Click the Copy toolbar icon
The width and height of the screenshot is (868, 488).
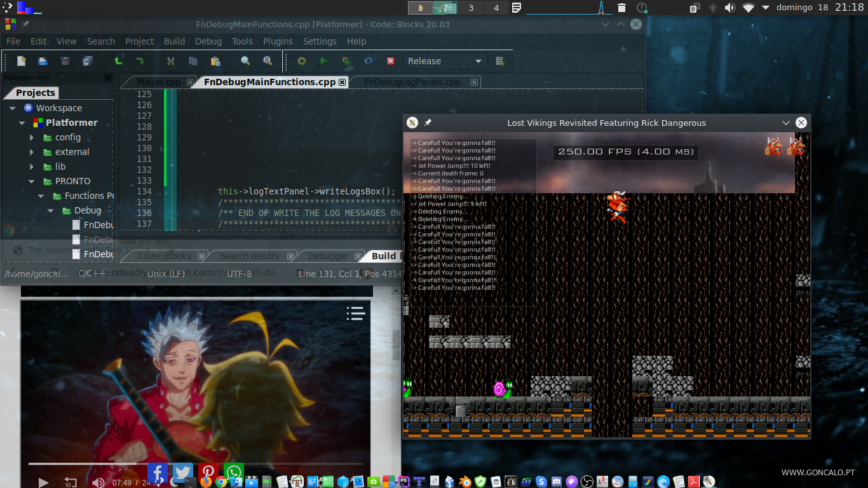[193, 61]
